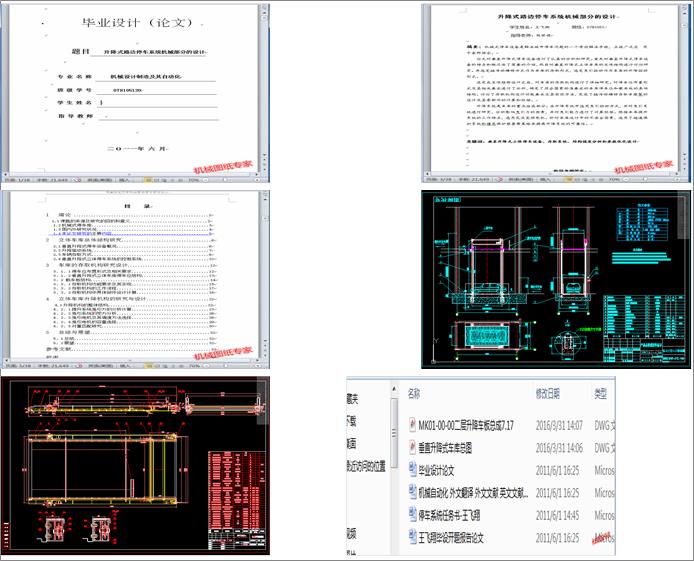
Task: Select file name 毕业设计论文
Action: pos(436,470)
